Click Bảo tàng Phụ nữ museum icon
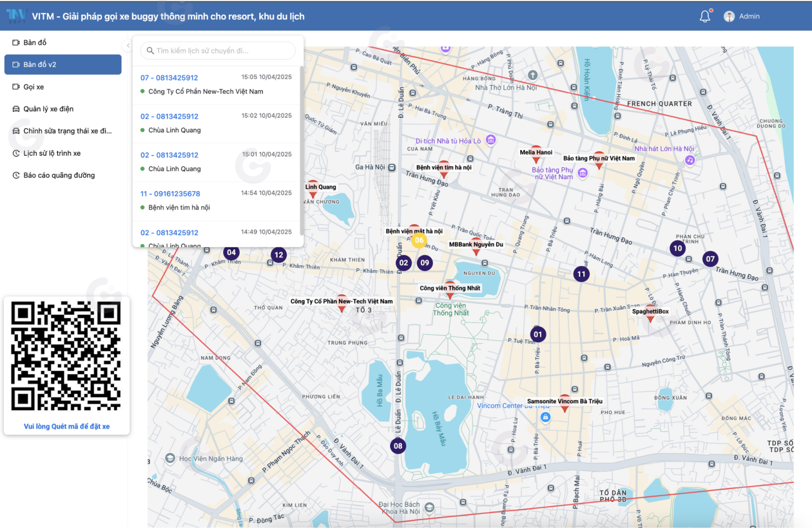The height and width of the screenshot is (528, 812). pos(583,173)
